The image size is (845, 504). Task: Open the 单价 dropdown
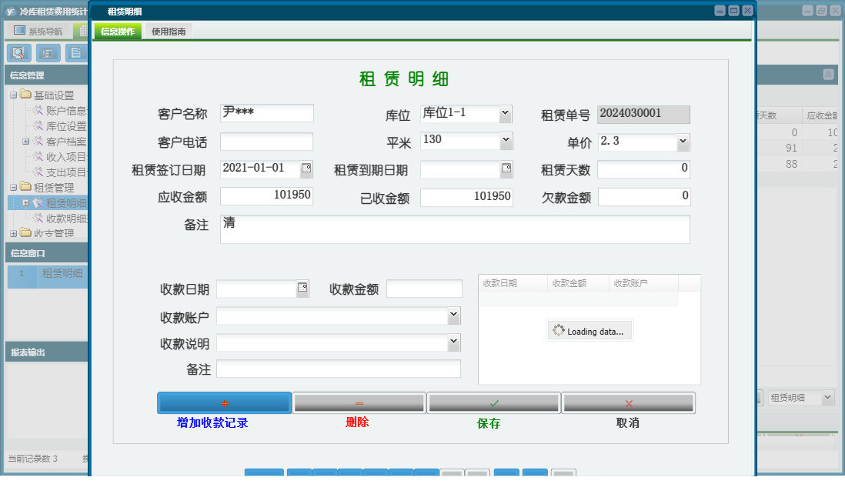(683, 142)
